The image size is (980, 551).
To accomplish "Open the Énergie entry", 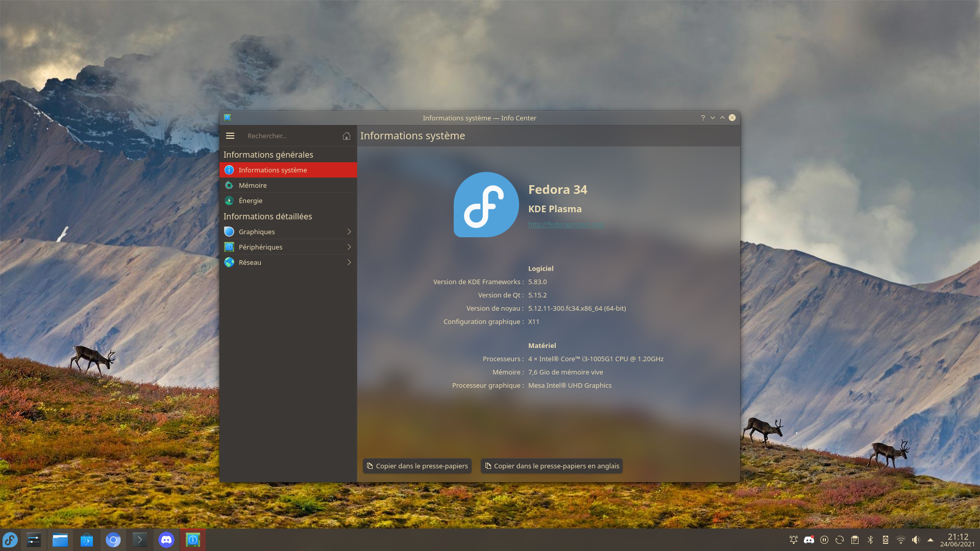I will [x=288, y=201].
